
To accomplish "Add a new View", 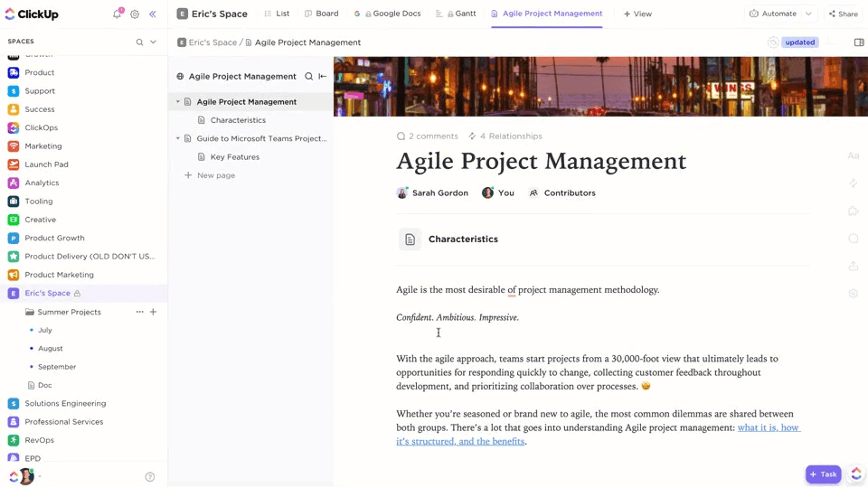I will (x=637, y=14).
